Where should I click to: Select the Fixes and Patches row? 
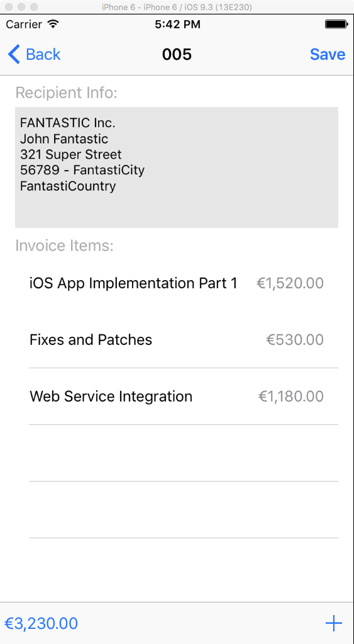pyautogui.click(x=177, y=340)
